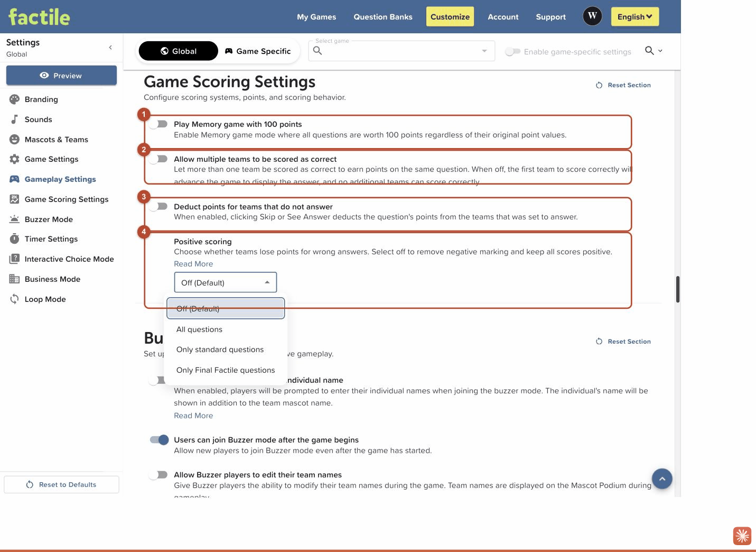
Task: Click the W user avatar icon
Action: tap(593, 16)
